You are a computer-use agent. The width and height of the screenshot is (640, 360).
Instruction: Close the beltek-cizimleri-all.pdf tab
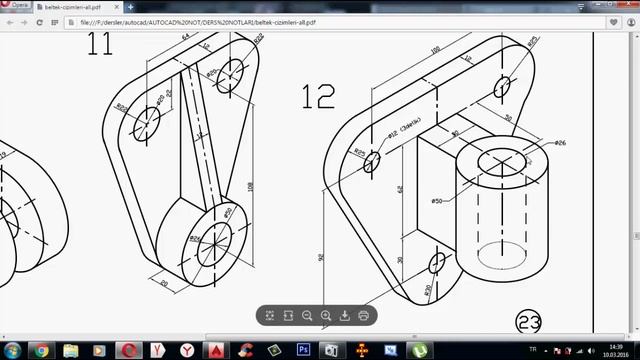tap(116, 7)
